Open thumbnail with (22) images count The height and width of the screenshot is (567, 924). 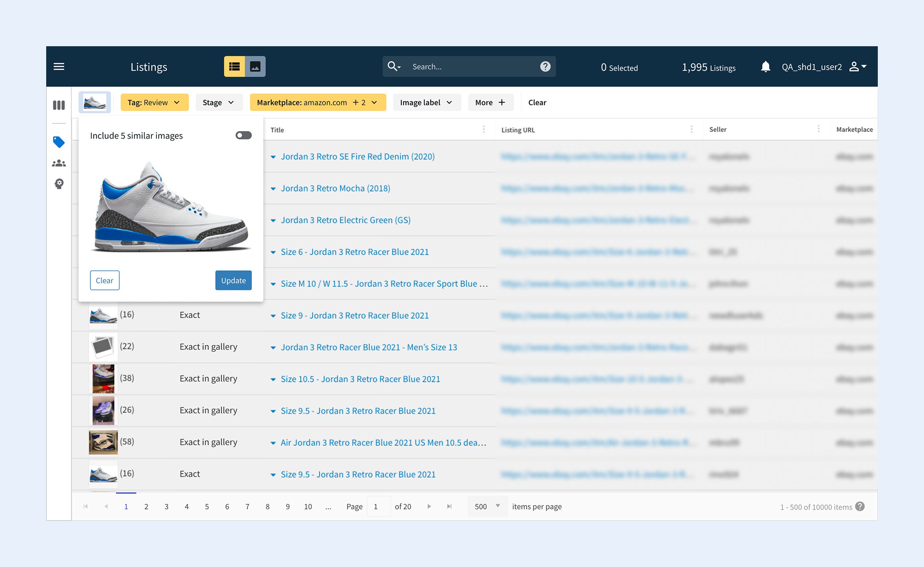click(x=103, y=346)
